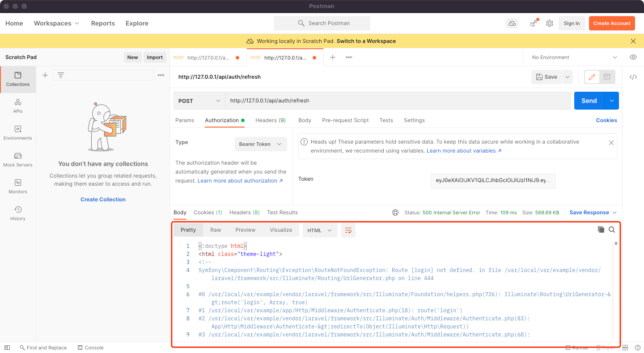Click the Cookies link
644x353 pixels.
click(606, 120)
